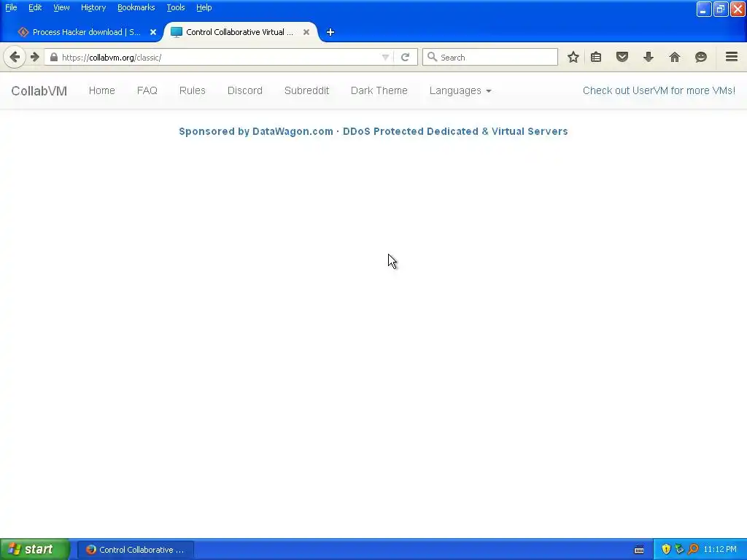Open the Windows Start menu
The width and height of the screenshot is (747, 560).
pos(35,550)
